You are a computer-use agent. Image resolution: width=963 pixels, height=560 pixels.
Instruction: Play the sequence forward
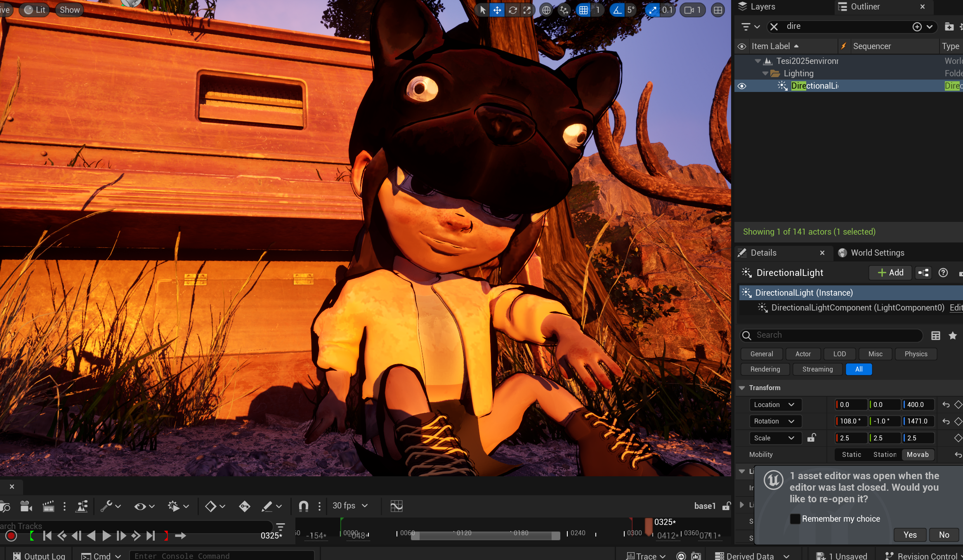[x=106, y=536]
